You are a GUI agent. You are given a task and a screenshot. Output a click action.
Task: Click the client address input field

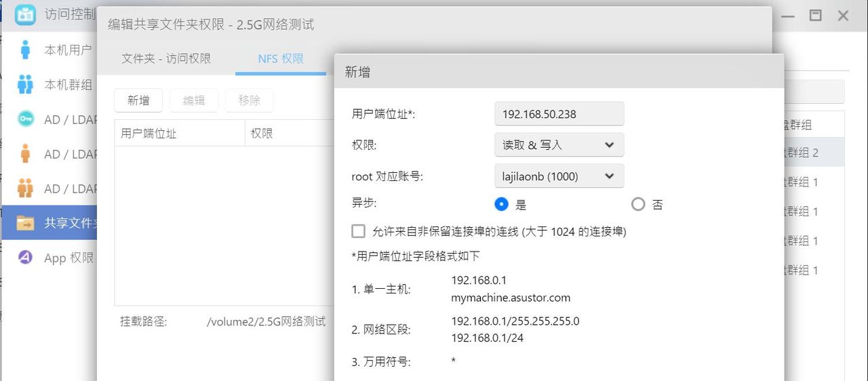[x=559, y=114]
